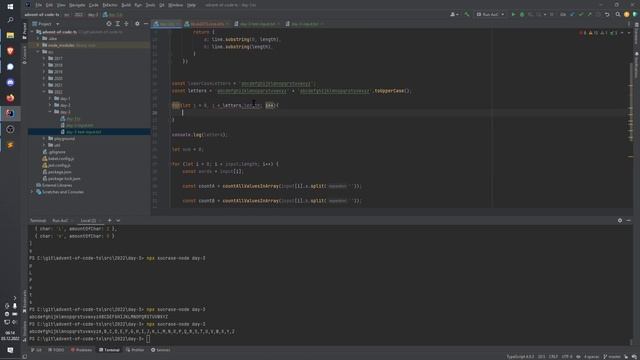Click the green Run button in toolbar
This screenshot has height=360, width=640.
[x=513, y=14]
